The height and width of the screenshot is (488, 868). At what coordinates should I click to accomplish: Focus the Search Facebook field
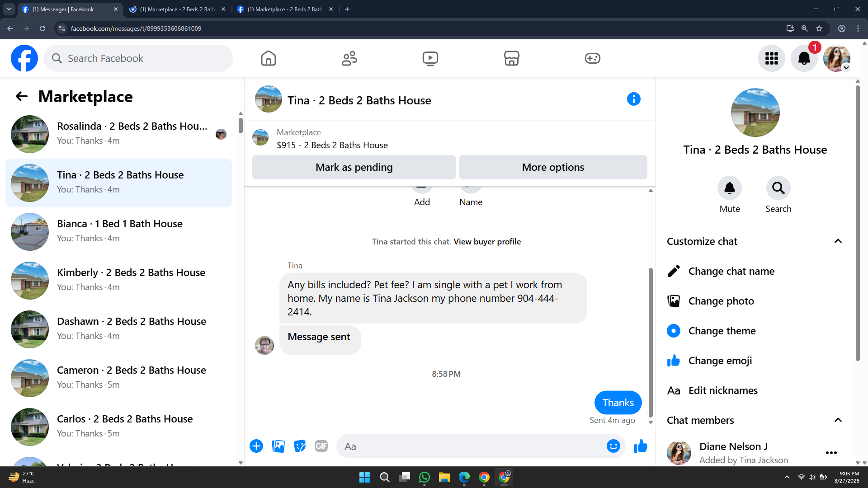pos(138,58)
